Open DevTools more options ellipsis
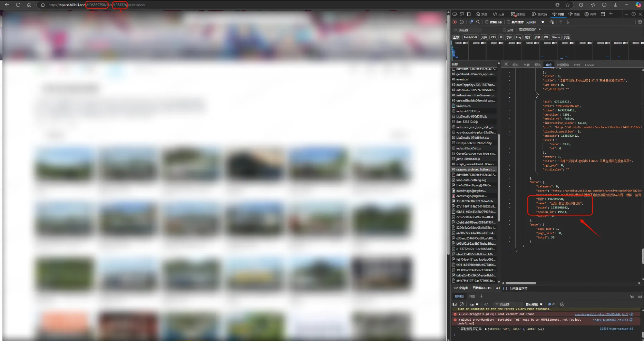 tap(626, 14)
